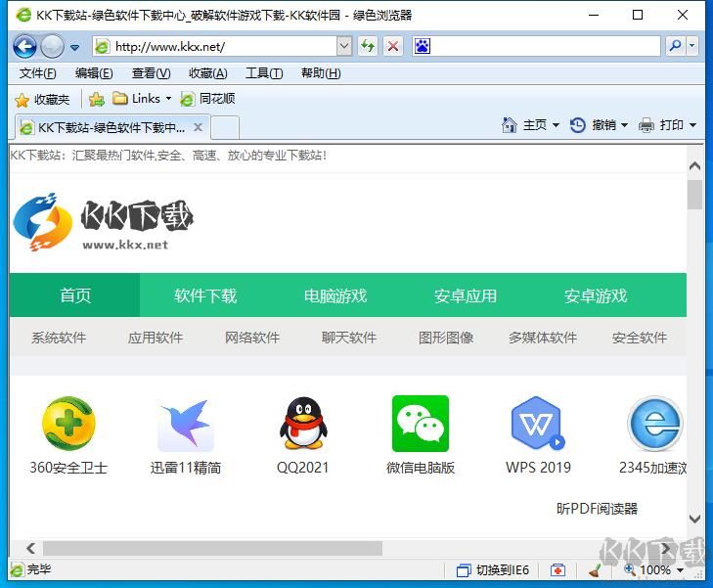Viewport: 713px width, 588px height.
Task: Open the 安卓游戏 navigation link
Action: 596,295
